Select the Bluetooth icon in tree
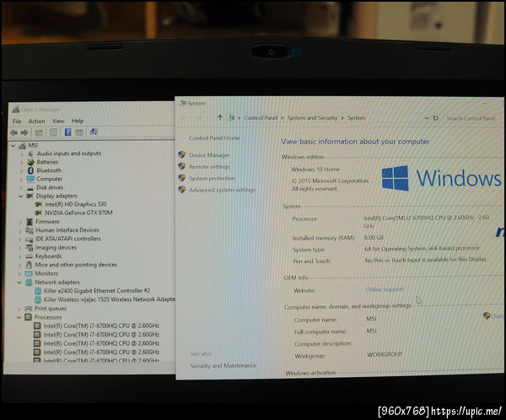Viewport: 506px width, 420px height. click(30, 170)
